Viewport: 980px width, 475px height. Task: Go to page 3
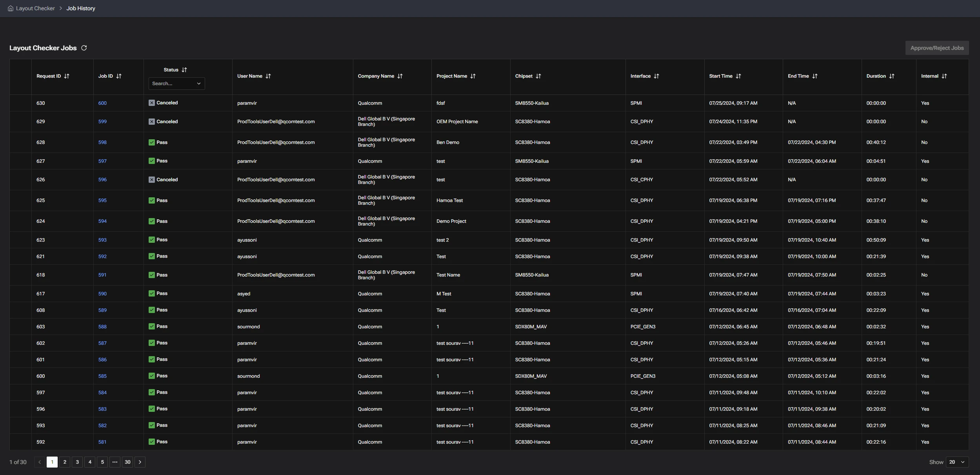tap(77, 462)
